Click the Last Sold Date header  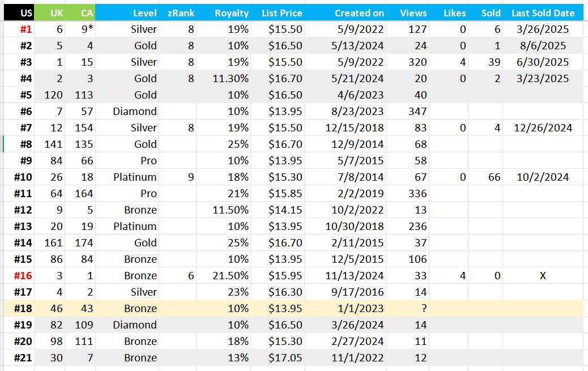543,13
